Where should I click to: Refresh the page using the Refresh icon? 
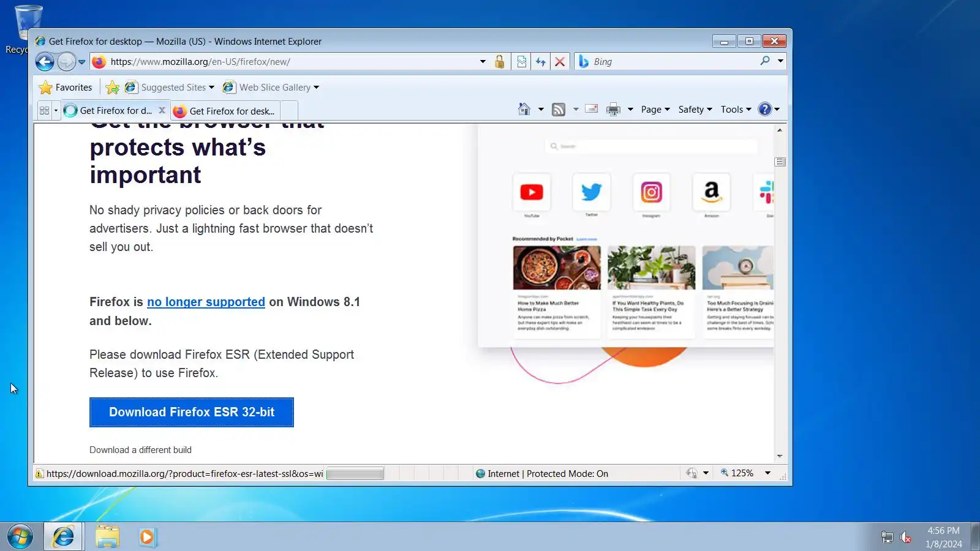[x=541, y=62]
